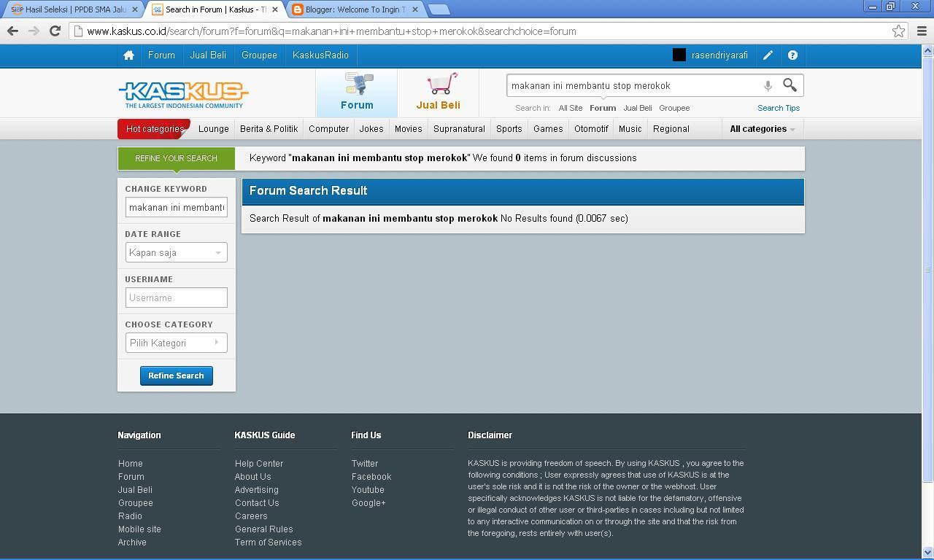
Task: Open Groupee in top navigation
Action: [259, 55]
